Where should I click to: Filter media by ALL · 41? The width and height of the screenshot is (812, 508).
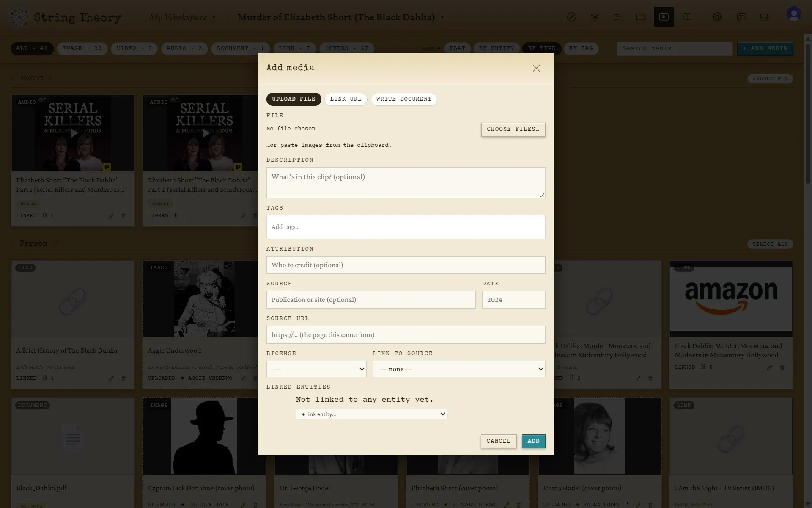tap(32, 49)
